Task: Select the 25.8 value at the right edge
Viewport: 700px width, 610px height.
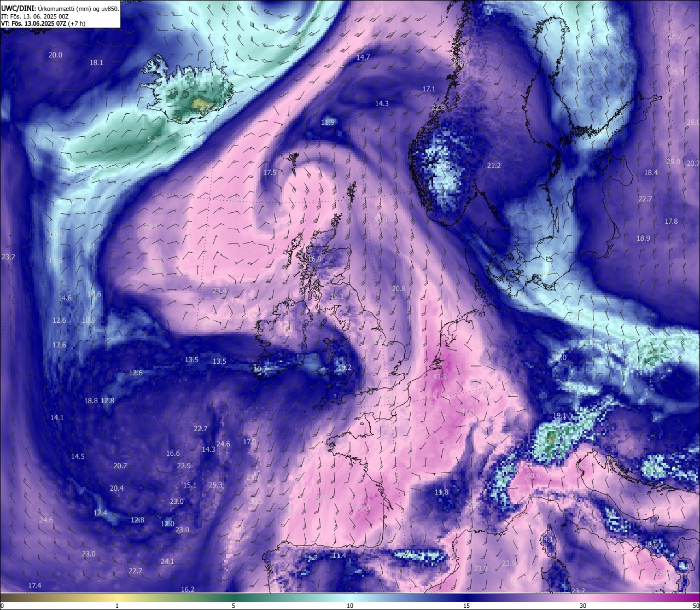Action: pyautogui.click(x=673, y=162)
